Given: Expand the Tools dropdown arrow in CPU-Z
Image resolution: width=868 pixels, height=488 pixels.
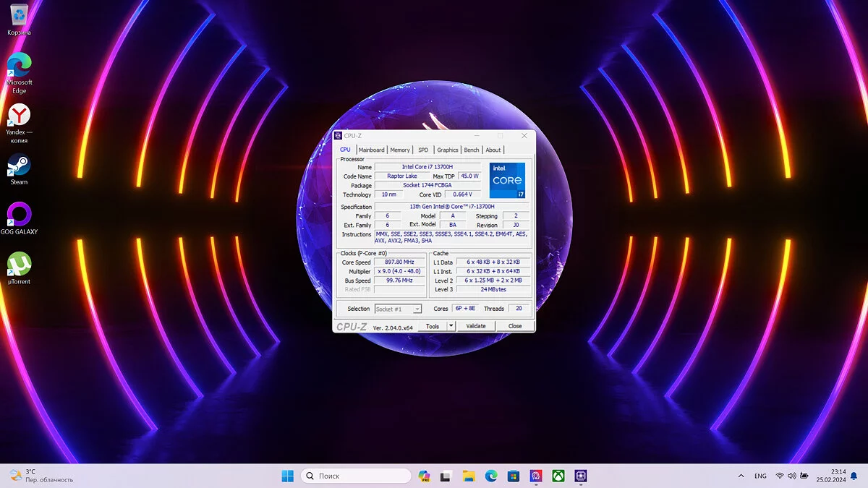Looking at the screenshot, I should tap(451, 326).
